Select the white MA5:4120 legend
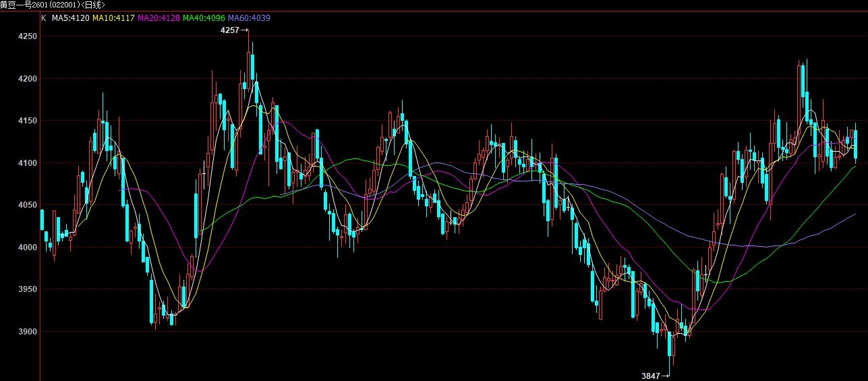The image size is (868, 381). (x=71, y=18)
